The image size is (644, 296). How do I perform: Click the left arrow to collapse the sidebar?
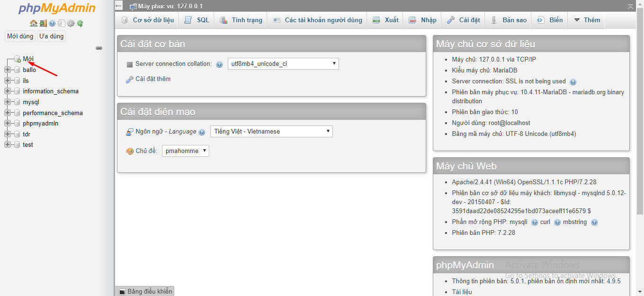pyautogui.click(x=119, y=6)
